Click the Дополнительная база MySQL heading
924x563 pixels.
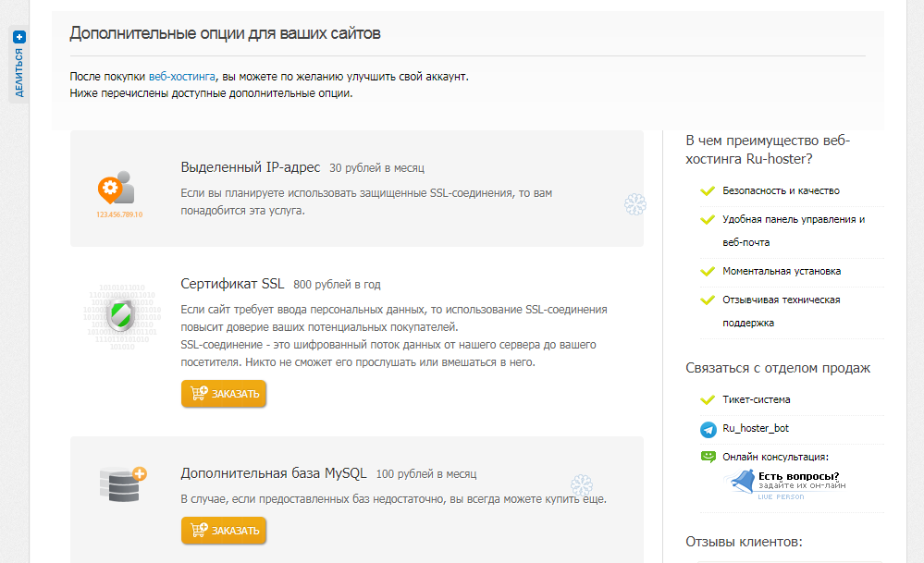[x=274, y=473]
